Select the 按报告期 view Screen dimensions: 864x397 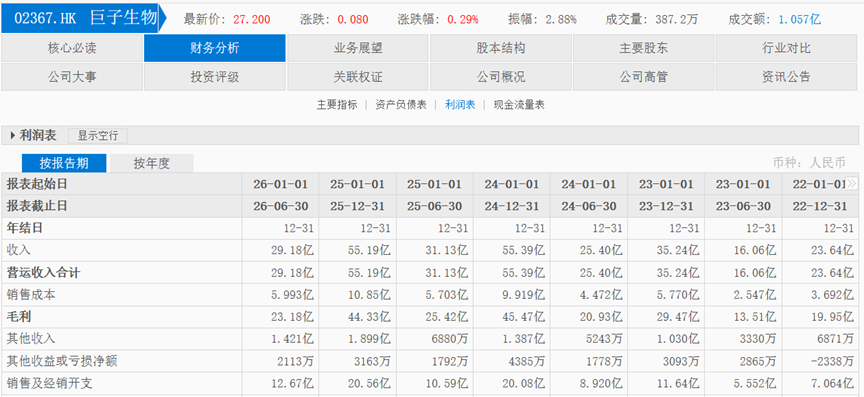pyautogui.click(x=64, y=163)
